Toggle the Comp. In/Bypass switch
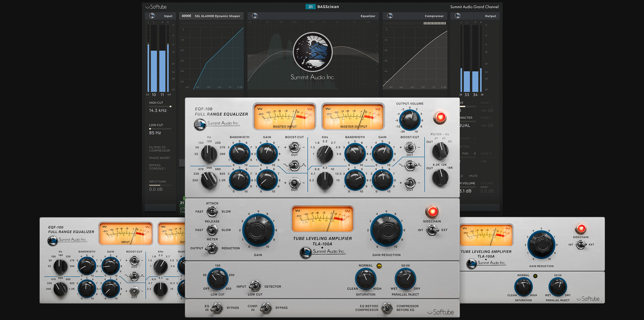The height and width of the screenshot is (320, 644). coord(265,309)
